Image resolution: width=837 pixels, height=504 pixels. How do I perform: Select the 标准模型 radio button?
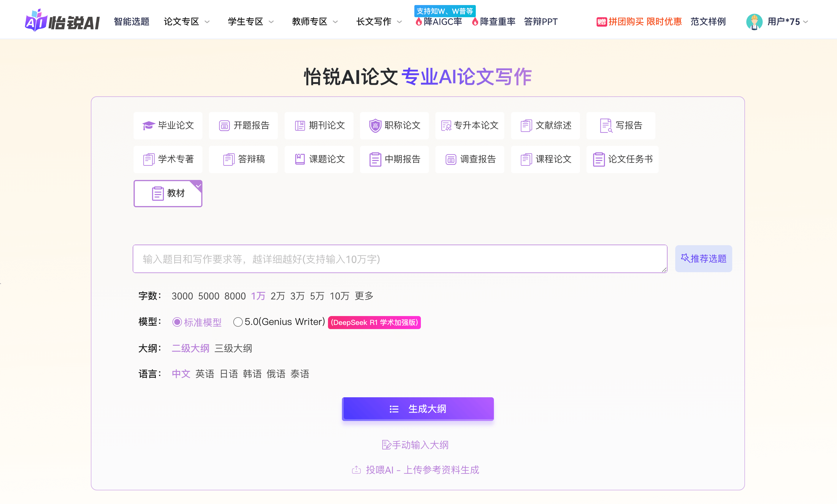(x=177, y=322)
